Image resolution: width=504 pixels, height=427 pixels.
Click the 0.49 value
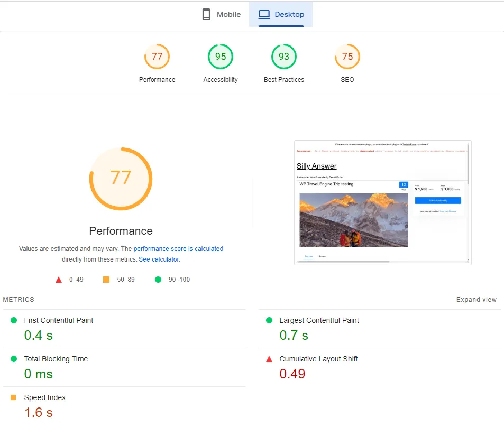point(292,374)
